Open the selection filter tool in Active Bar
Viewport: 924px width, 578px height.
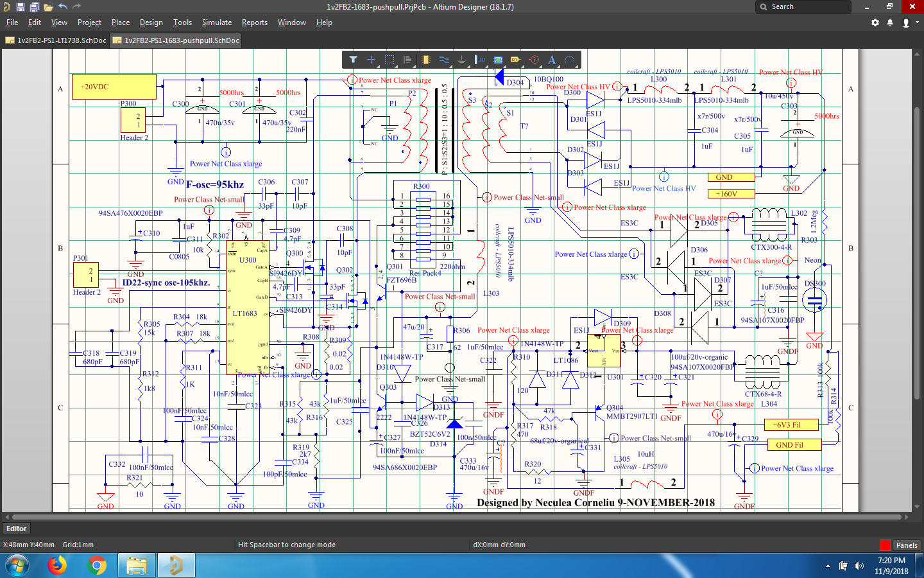[x=353, y=60]
